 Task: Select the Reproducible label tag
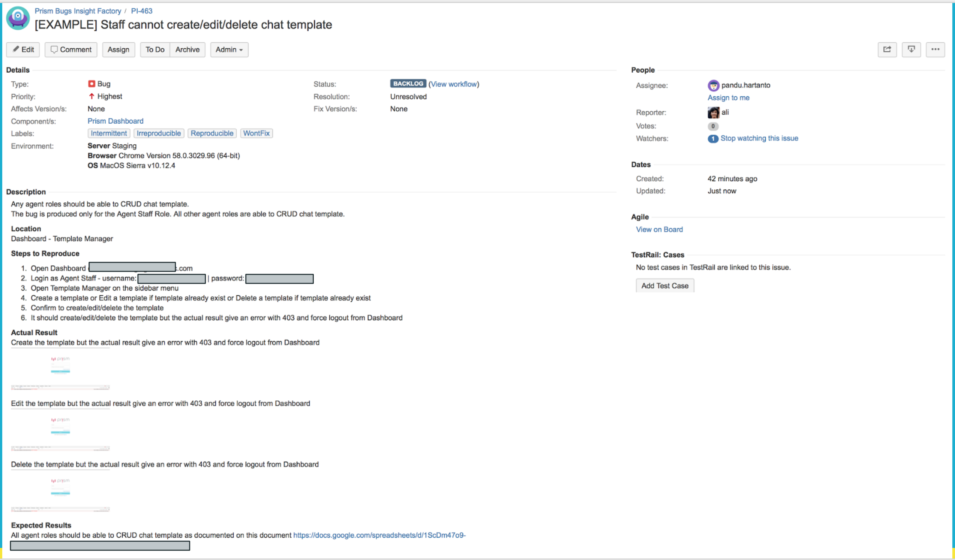[211, 133]
